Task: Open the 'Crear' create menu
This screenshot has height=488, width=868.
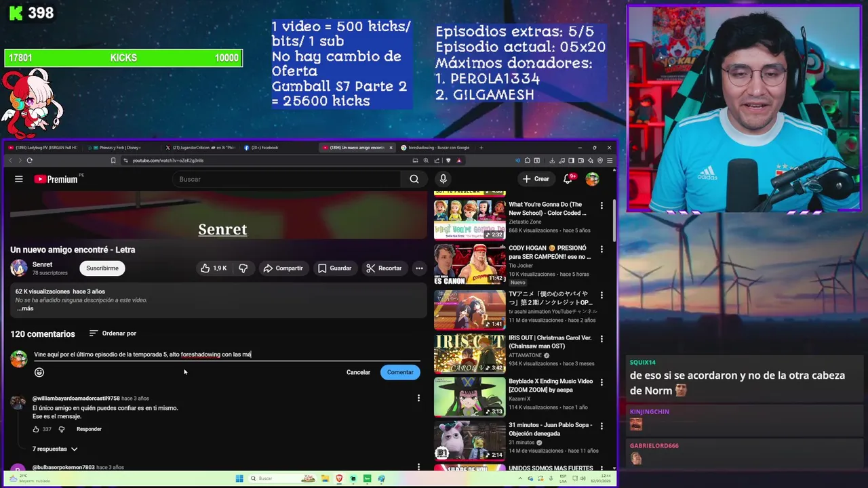Action: click(x=536, y=179)
